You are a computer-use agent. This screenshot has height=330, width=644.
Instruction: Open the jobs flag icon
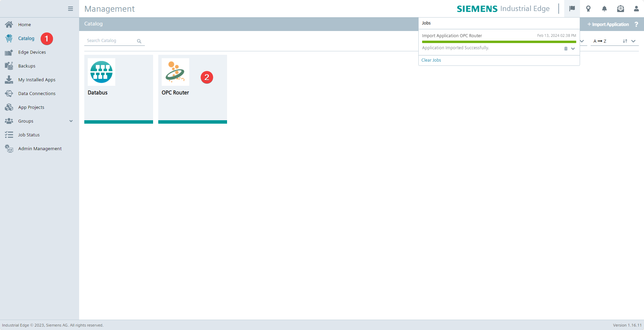(x=572, y=9)
